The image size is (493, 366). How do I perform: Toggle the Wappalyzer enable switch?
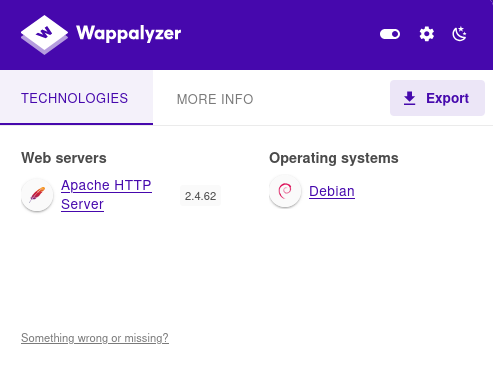[x=390, y=34]
